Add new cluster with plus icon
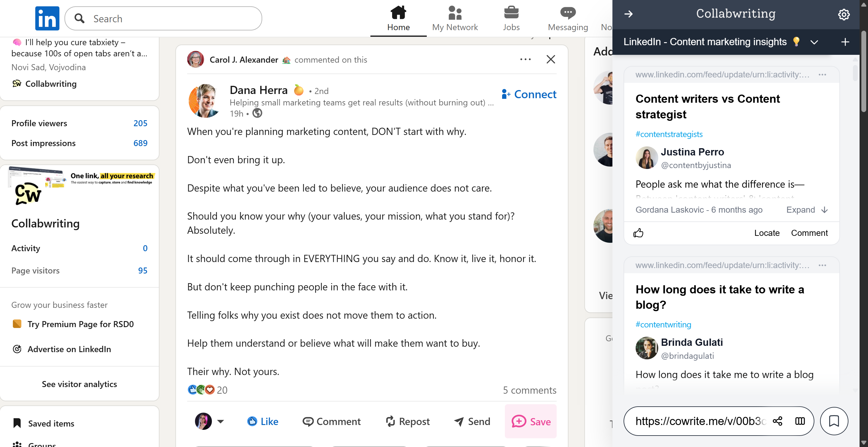Viewport: 868px width, 447px height. 845,42
